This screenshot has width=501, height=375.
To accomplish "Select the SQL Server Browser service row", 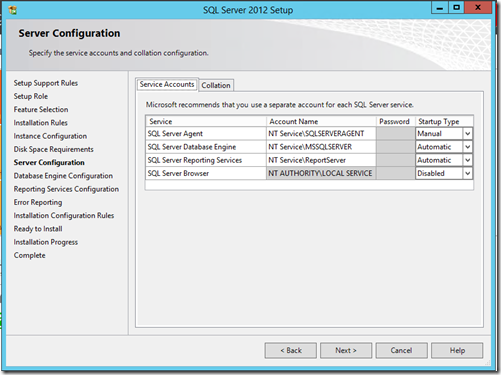I will tap(309, 173).
